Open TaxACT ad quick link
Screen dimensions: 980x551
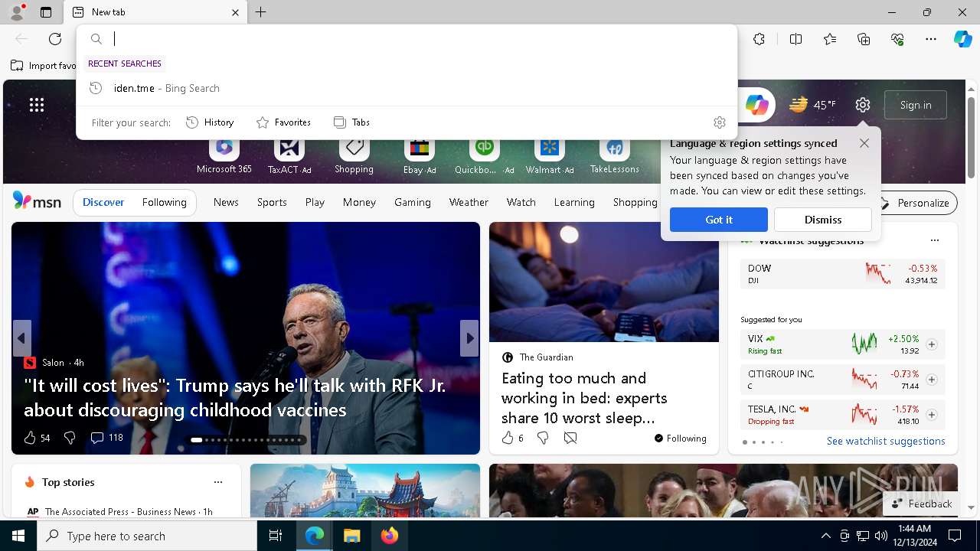pos(289,155)
